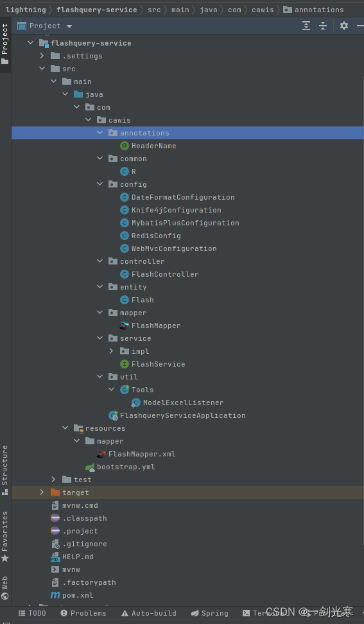Image resolution: width=364 pixels, height=624 pixels.
Task: Click the WebMvcConfiguration class icon
Action: tap(125, 248)
